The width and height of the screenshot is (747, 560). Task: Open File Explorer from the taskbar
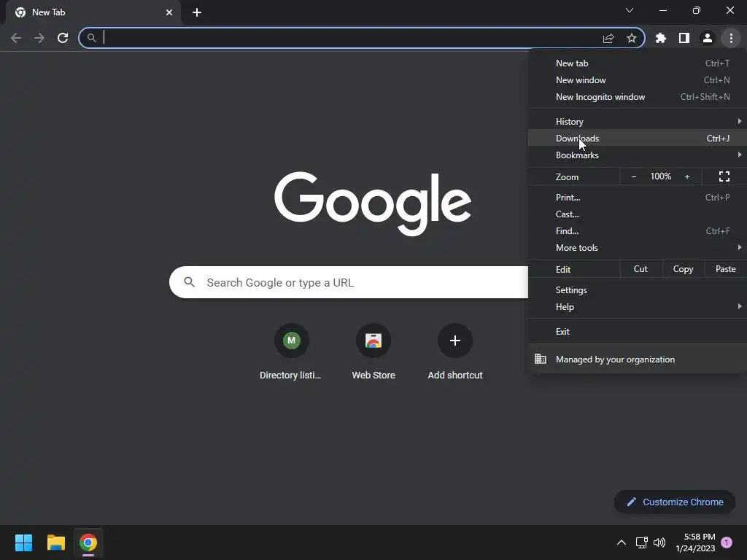[55, 542]
